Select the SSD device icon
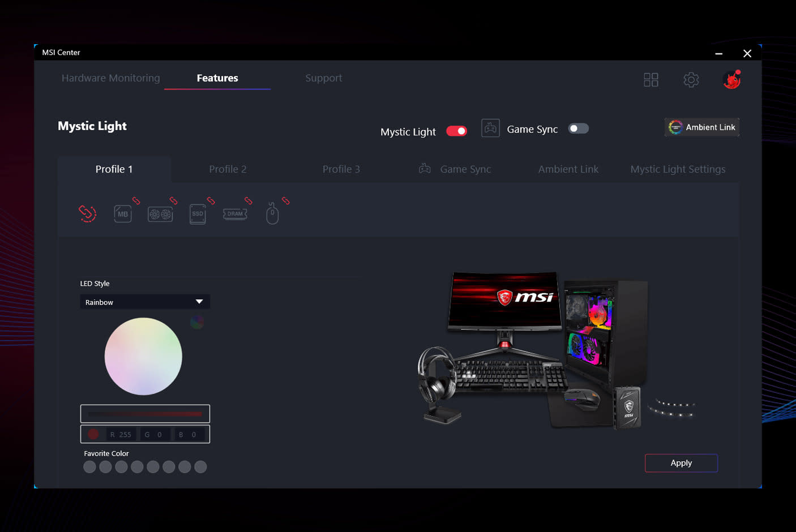 198,214
